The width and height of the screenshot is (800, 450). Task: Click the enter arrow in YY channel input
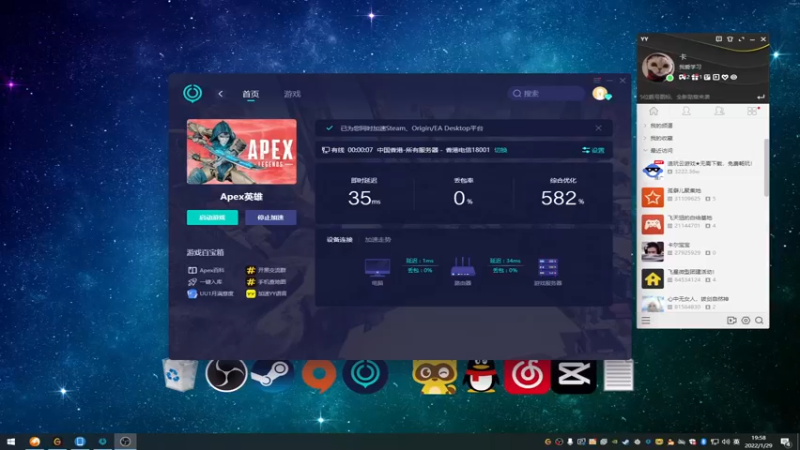761,97
